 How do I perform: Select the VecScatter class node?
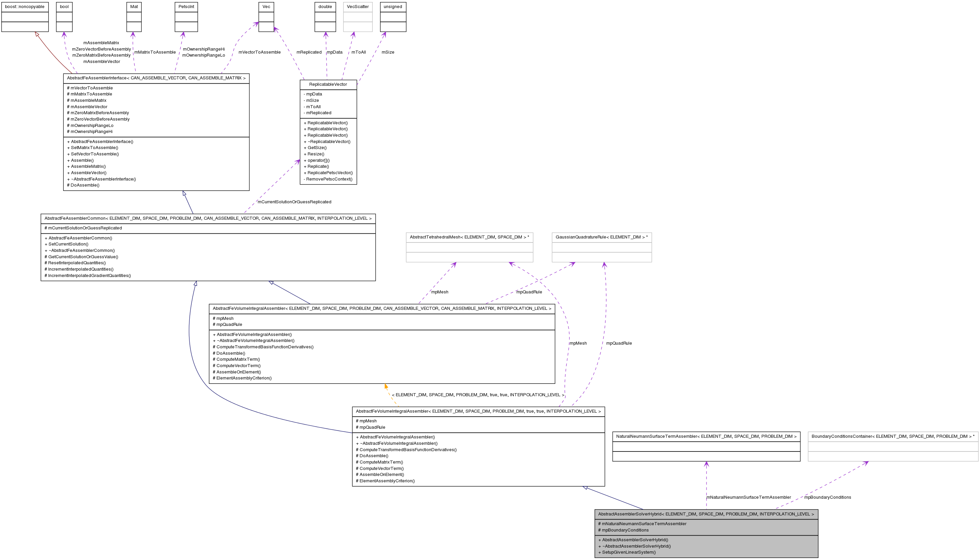[x=358, y=17]
